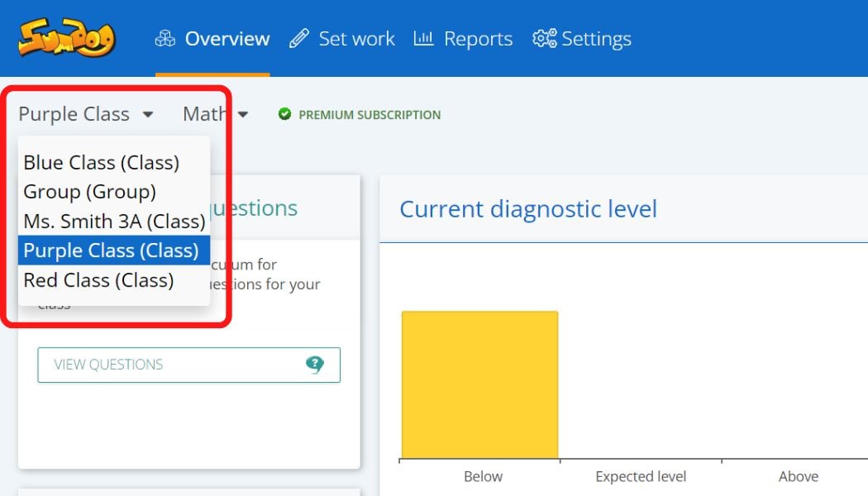Click the yellow Below bar in the chart

pos(479,383)
